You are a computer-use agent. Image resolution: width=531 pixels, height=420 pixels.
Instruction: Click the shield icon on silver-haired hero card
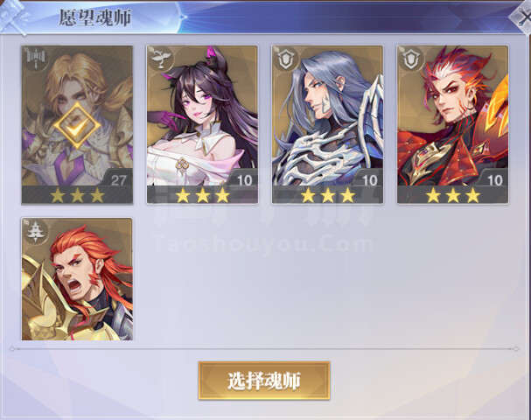[x=286, y=57]
